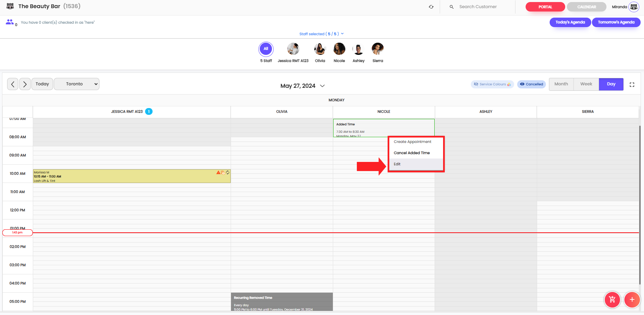Click Nicole's Added Time block
Image resolution: width=644 pixels, height=315 pixels.
tap(384, 128)
